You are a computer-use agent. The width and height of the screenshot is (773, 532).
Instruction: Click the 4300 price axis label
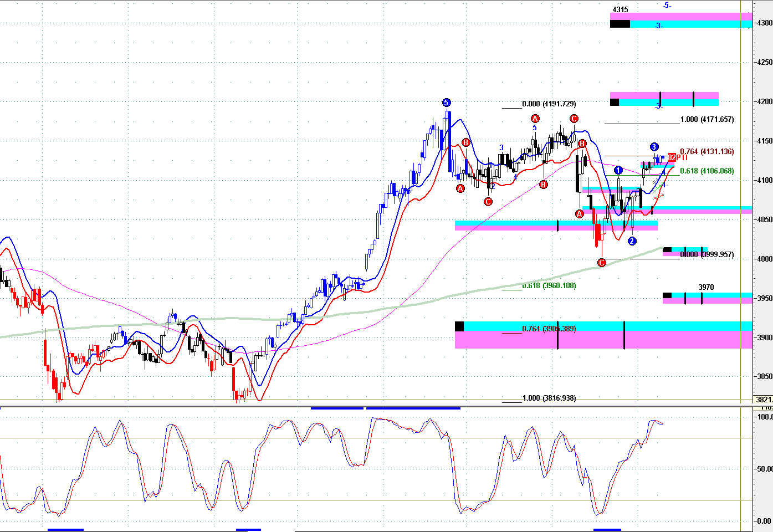click(x=765, y=23)
